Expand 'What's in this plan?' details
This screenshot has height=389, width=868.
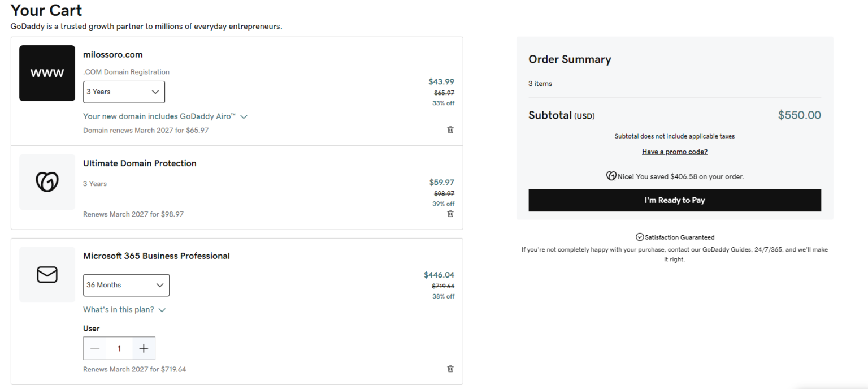(x=124, y=310)
